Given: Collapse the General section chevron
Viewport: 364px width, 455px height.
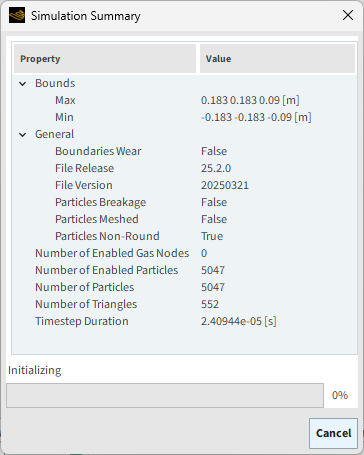Looking at the screenshot, I should tap(23, 135).
